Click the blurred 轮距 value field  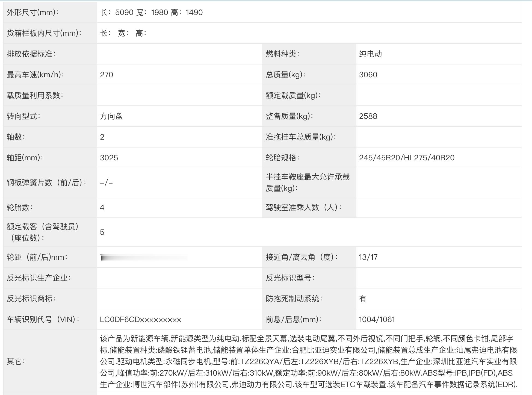pyautogui.click(x=144, y=257)
